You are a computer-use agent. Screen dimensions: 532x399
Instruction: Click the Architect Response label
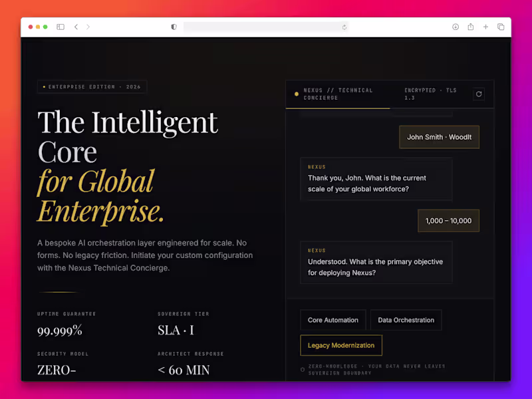point(191,354)
